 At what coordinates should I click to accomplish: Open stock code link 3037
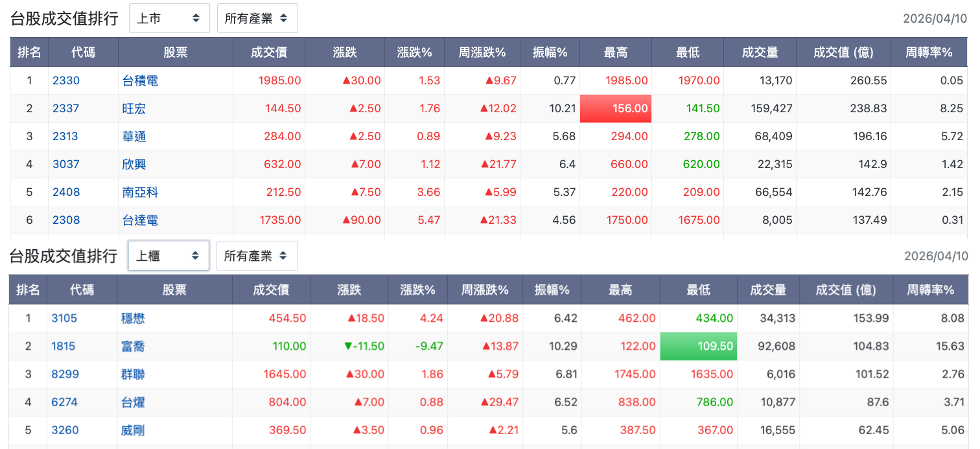pos(66,164)
